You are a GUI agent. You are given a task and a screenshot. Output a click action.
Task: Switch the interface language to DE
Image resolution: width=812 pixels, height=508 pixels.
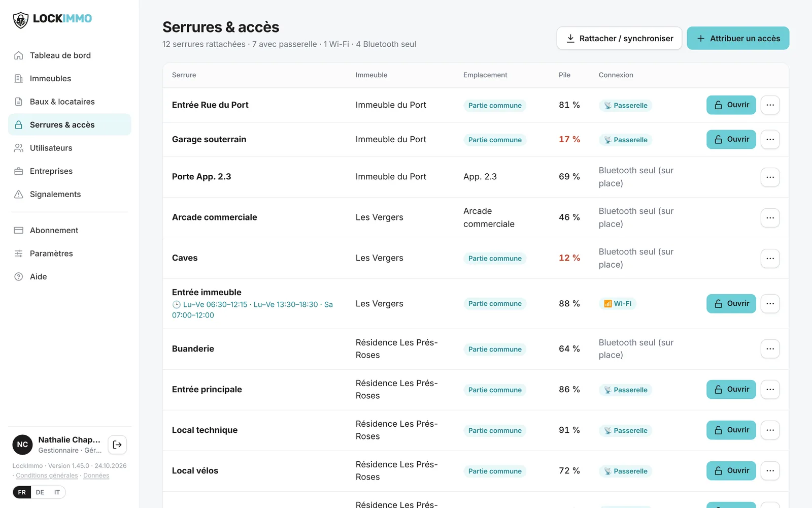40,492
